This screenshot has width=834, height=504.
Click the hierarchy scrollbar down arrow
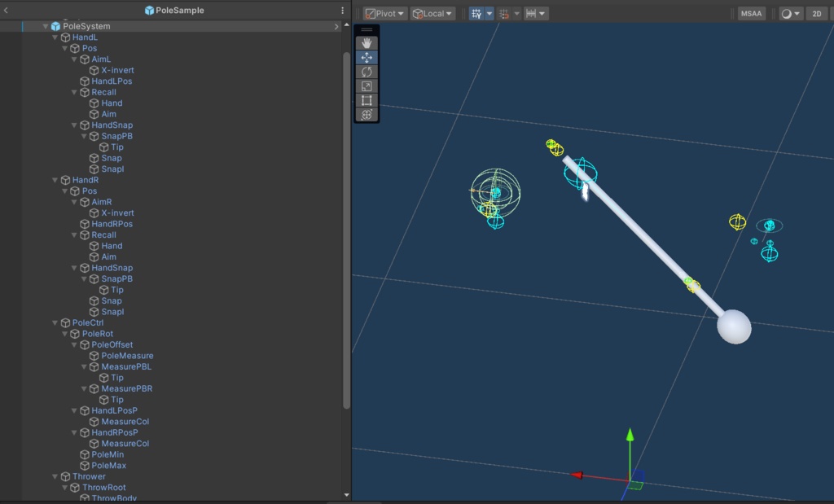[x=347, y=495]
